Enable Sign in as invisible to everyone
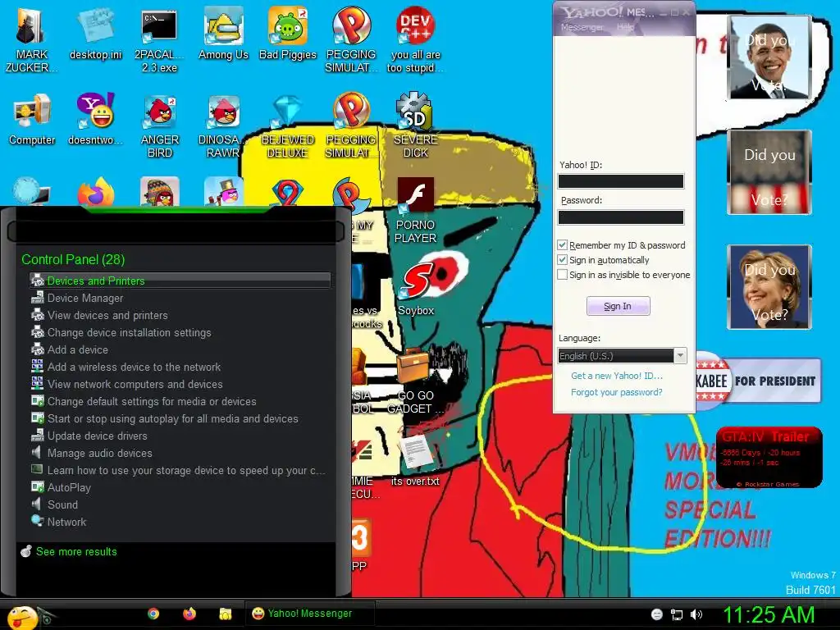 tap(562, 275)
